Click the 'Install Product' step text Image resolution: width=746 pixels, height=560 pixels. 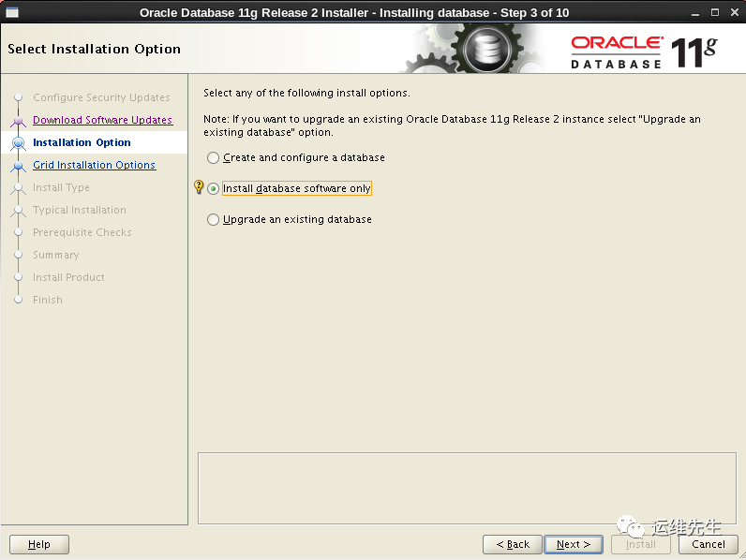click(68, 277)
